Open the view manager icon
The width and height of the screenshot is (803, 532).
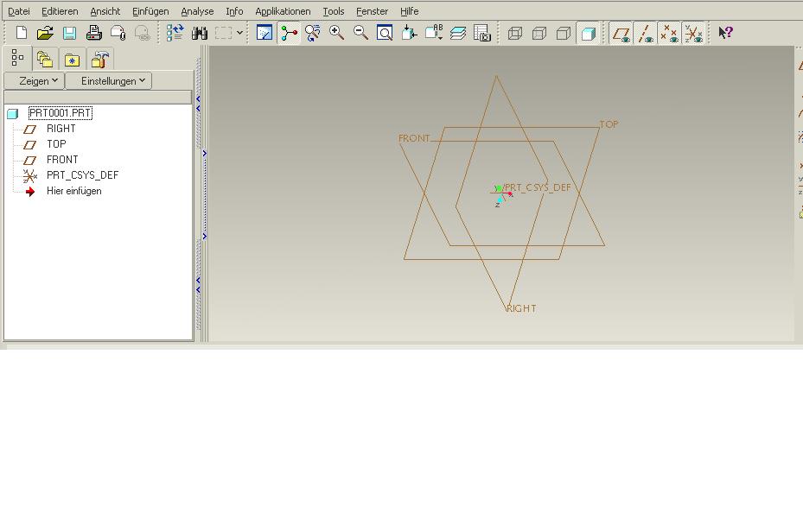(x=482, y=33)
